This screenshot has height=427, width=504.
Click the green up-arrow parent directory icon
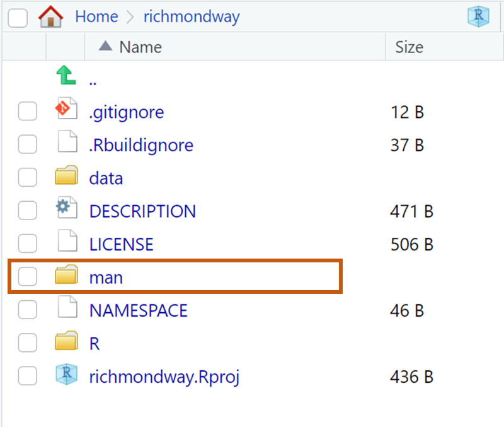(x=66, y=78)
